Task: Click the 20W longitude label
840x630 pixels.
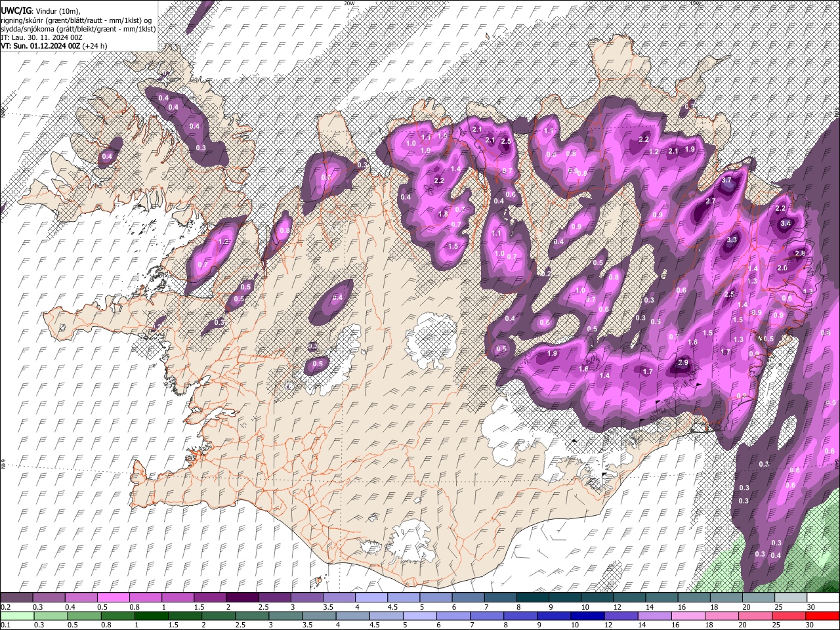Action: pyautogui.click(x=349, y=3)
